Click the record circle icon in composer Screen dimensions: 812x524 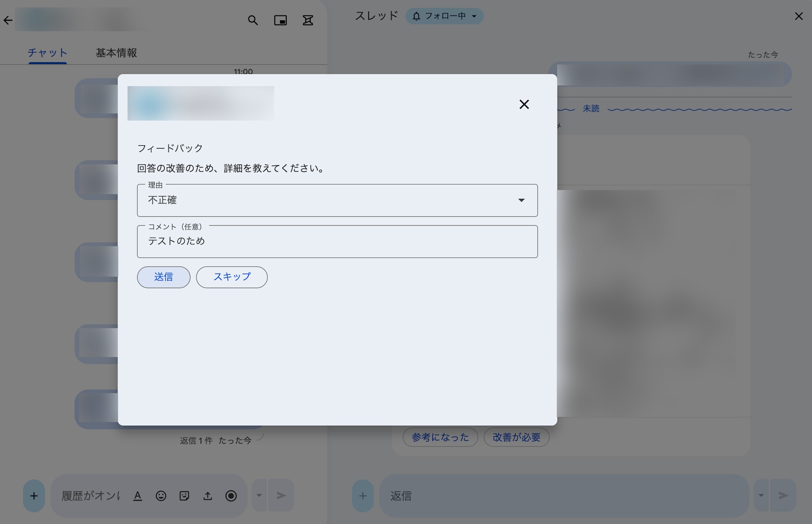[231, 496]
